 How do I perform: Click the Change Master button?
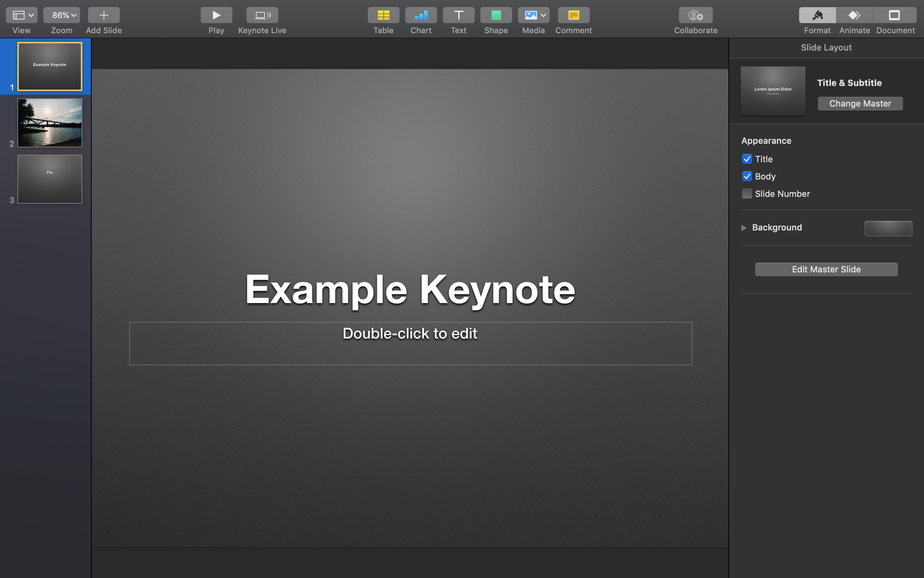click(x=860, y=104)
